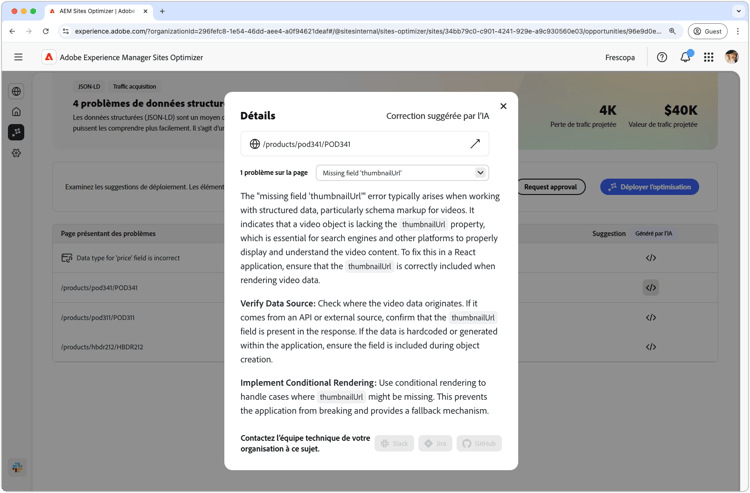The image size is (750, 493).
Task: Create a Jira ticket button
Action: coord(435,444)
